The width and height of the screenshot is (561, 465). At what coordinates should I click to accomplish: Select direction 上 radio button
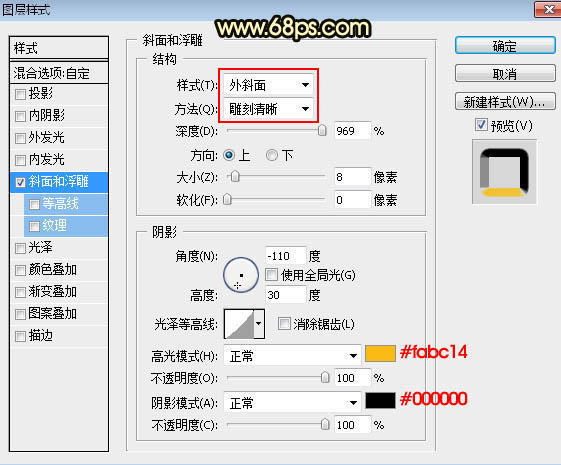point(229,155)
